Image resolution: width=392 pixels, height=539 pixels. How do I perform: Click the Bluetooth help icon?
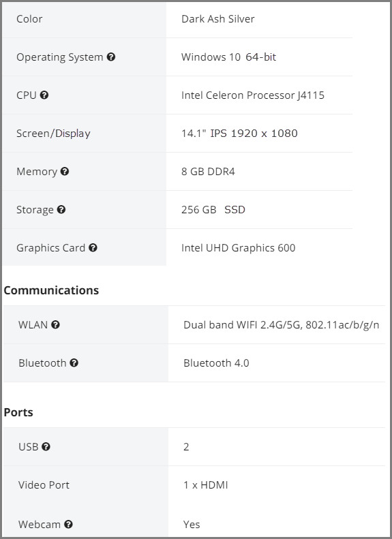click(x=74, y=363)
